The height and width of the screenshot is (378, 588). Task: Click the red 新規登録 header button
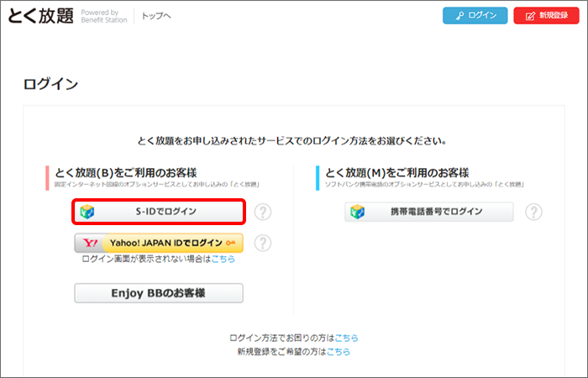[546, 15]
